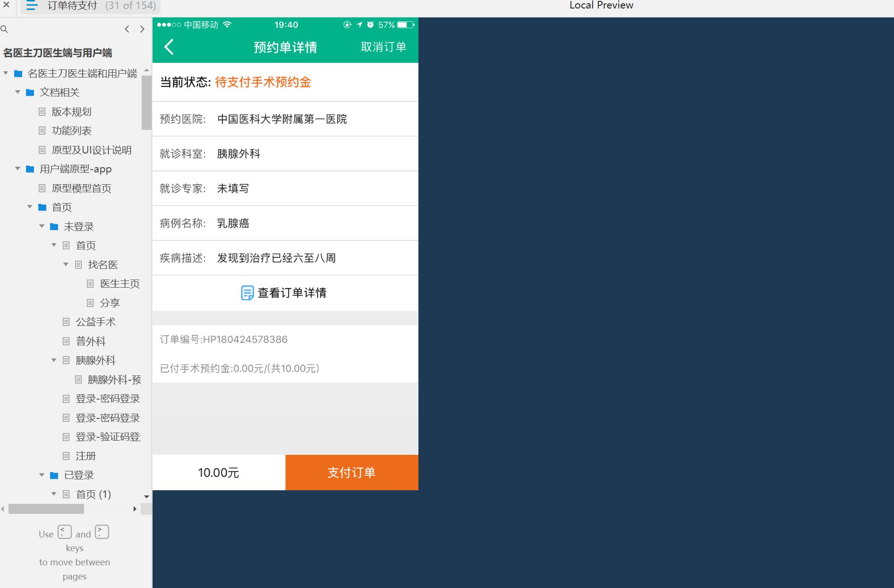The width and height of the screenshot is (894, 588).
Task: Open the 功能列表 page
Action: pyautogui.click(x=71, y=131)
